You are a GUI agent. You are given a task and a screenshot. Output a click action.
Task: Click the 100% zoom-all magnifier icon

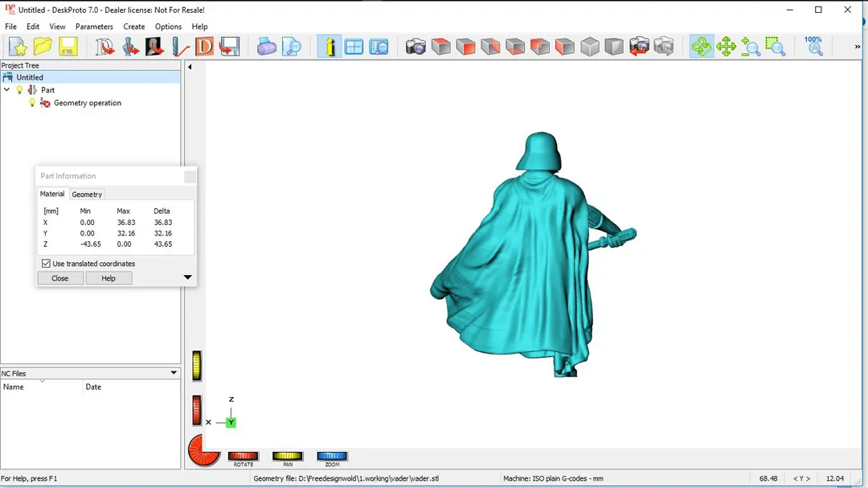coord(813,47)
